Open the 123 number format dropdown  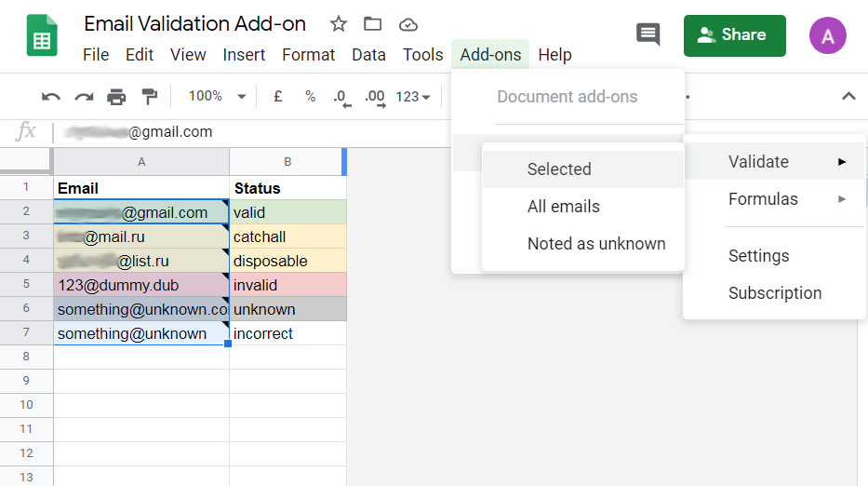(x=412, y=97)
